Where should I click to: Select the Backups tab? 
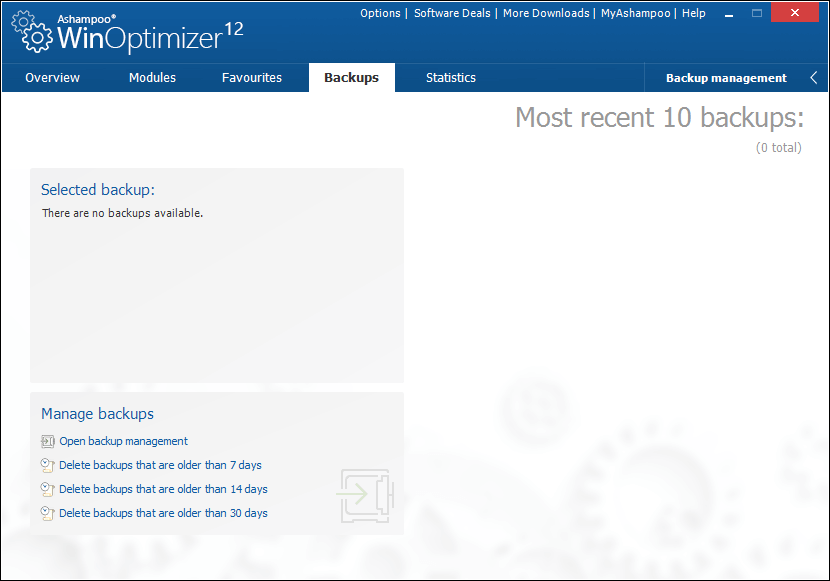point(351,78)
